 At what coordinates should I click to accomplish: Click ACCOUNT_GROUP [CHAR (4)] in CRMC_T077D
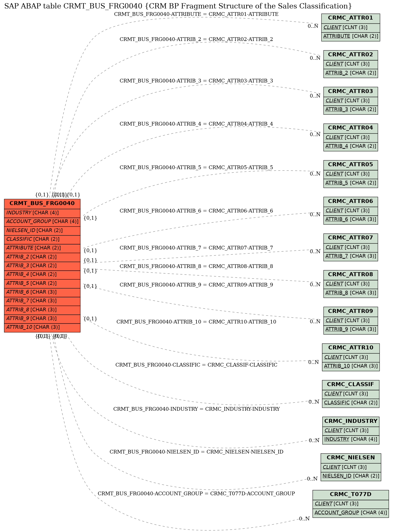point(350,513)
